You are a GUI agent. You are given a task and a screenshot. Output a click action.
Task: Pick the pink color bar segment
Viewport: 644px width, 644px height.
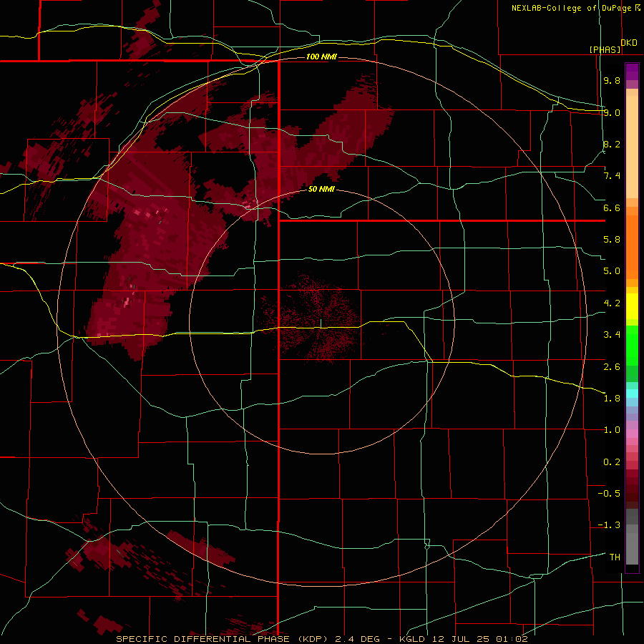pos(632,434)
